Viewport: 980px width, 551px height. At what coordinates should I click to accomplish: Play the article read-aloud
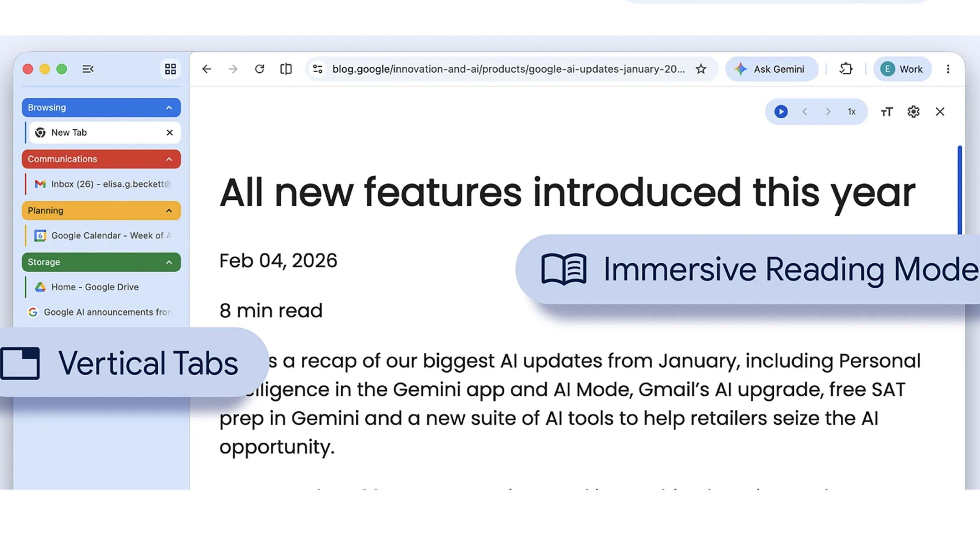(x=781, y=112)
